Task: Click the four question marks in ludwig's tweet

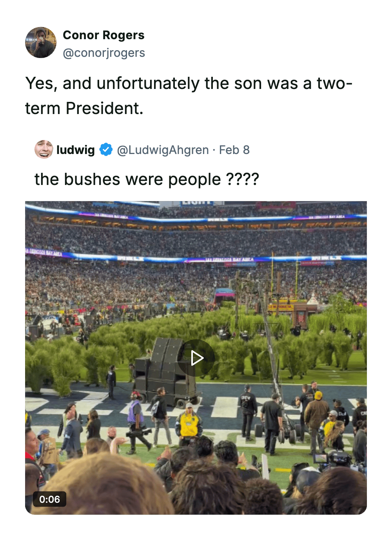Action: 243,179
